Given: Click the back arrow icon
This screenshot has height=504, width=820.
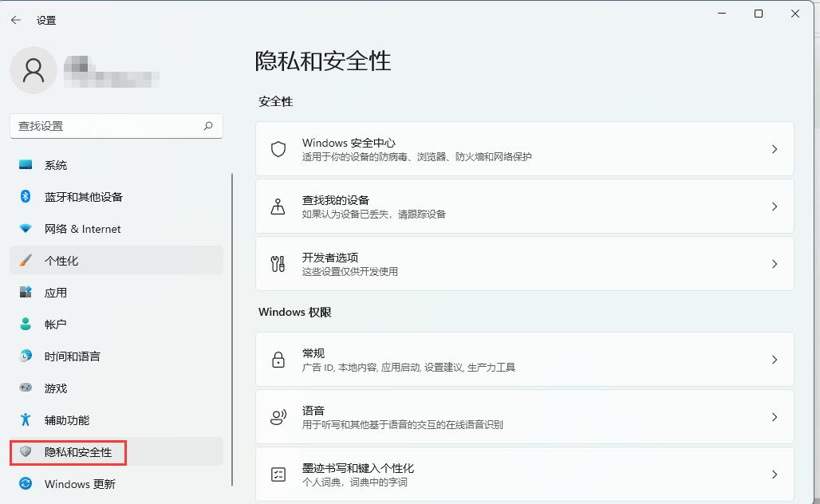Looking at the screenshot, I should 16,20.
